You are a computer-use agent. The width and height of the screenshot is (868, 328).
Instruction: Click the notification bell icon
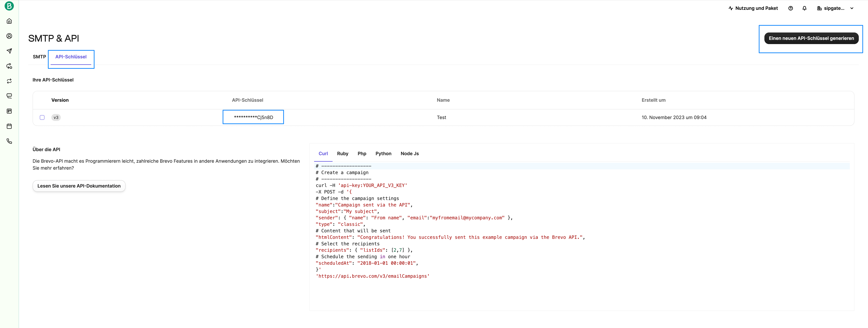click(804, 8)
